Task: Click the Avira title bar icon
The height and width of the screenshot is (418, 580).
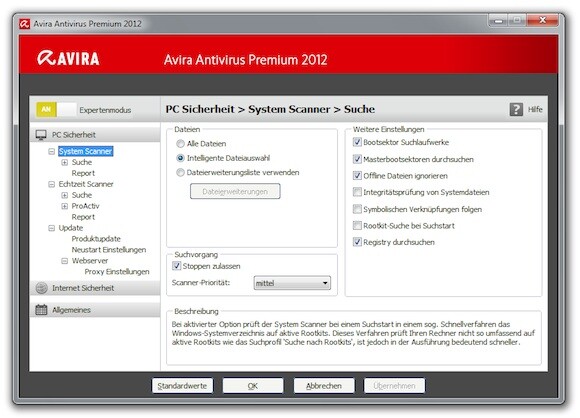Action: coord(25,24)
